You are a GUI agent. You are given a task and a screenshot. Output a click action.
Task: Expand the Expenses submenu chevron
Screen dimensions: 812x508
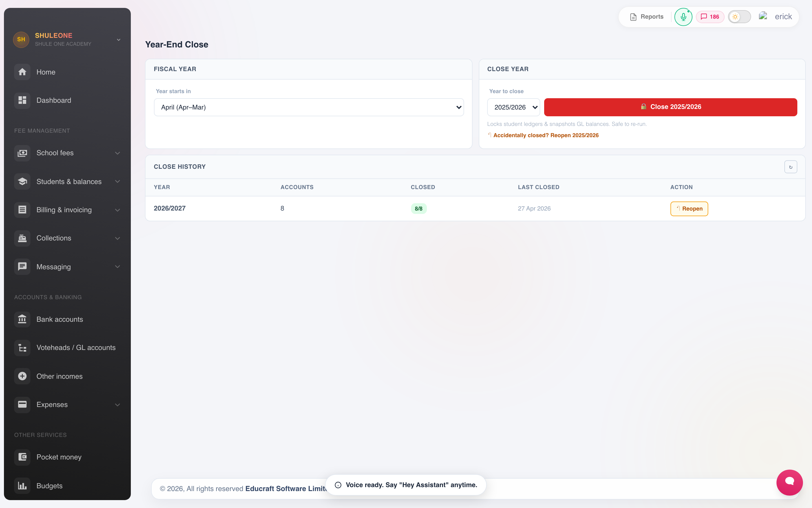(118, 405)
